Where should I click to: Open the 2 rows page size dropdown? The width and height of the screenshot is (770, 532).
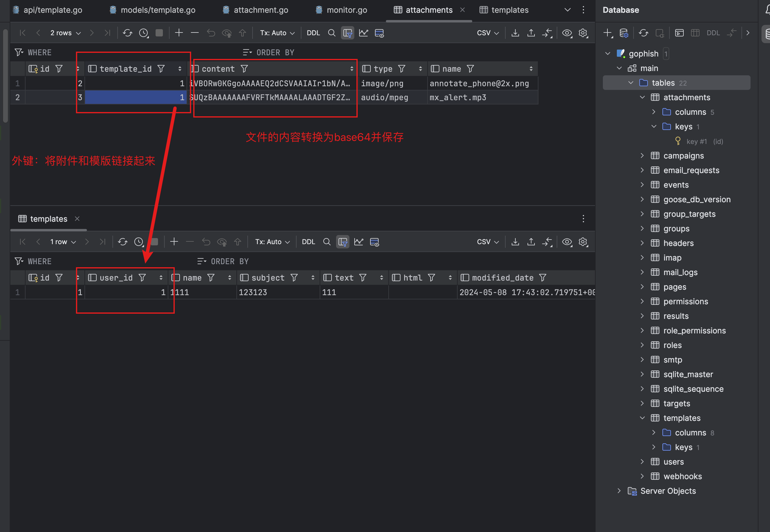[x=65, y=33]
